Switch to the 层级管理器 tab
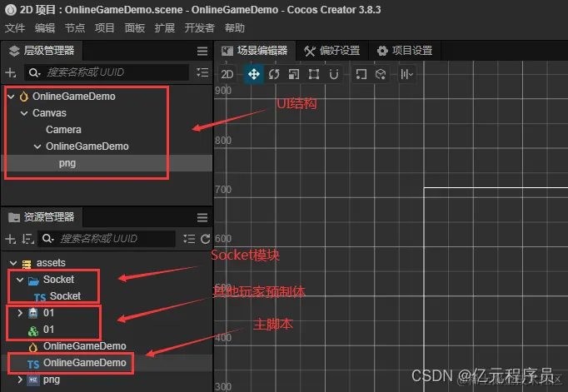 [42, 51]
